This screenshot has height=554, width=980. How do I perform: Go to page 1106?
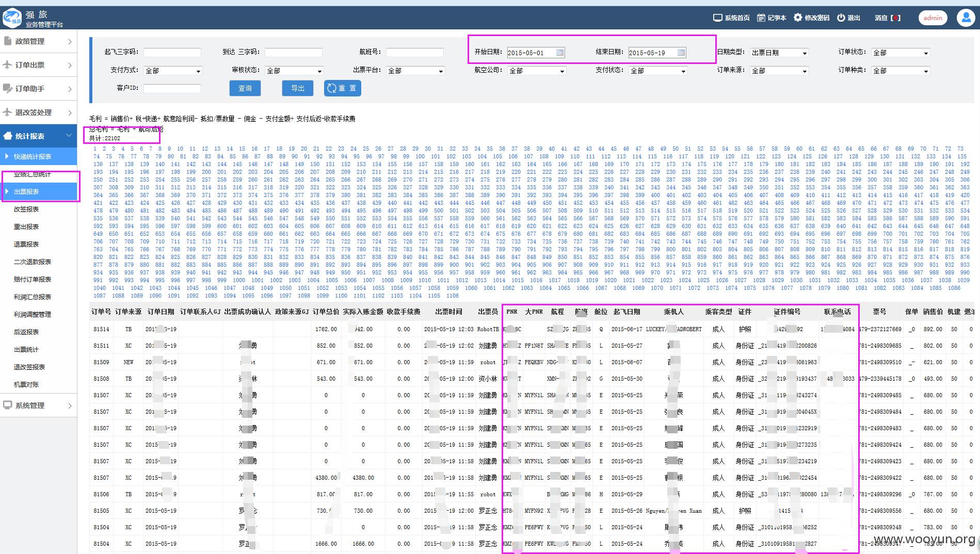click(x=453, y=296)
